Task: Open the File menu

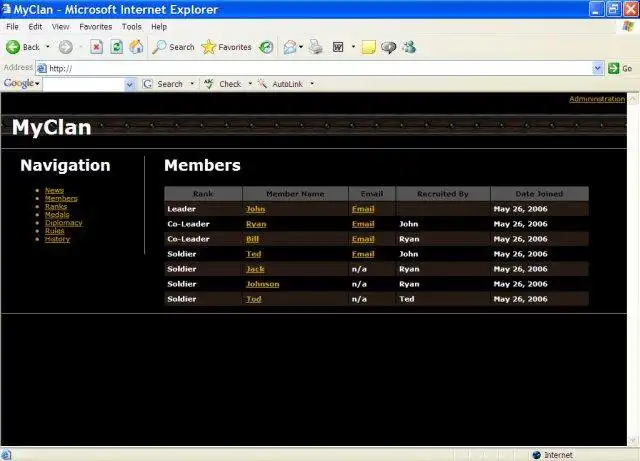Action: tap(12, 27)
